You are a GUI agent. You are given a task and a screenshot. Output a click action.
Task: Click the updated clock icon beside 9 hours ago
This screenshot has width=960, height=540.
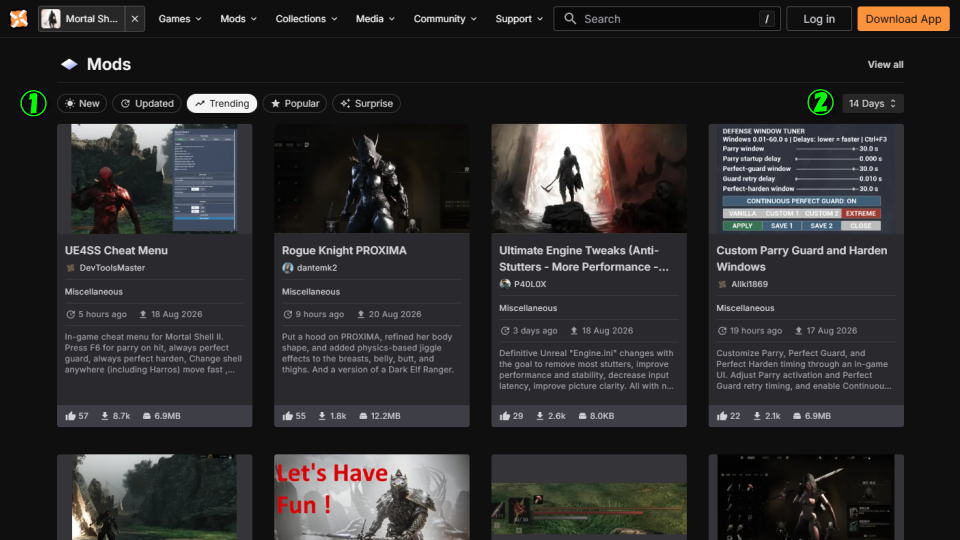pyautogui.click(x=288, y=314)
